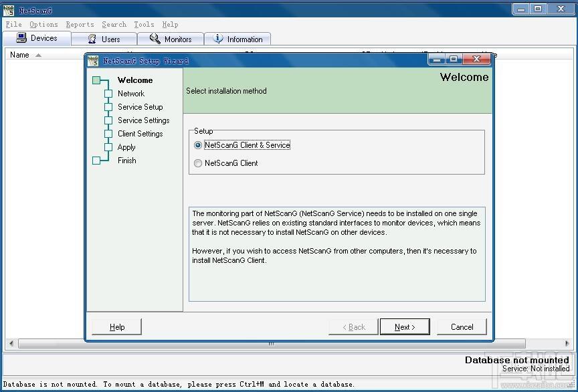
Task: Click the horizontal scrollbar thumb
Action: 272,344
